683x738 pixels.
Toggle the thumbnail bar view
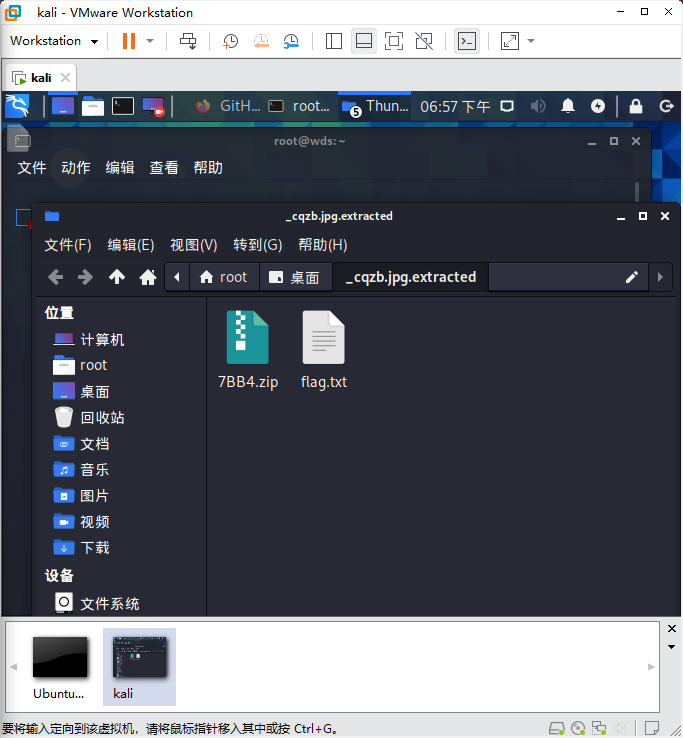click(x=364, y=41)
